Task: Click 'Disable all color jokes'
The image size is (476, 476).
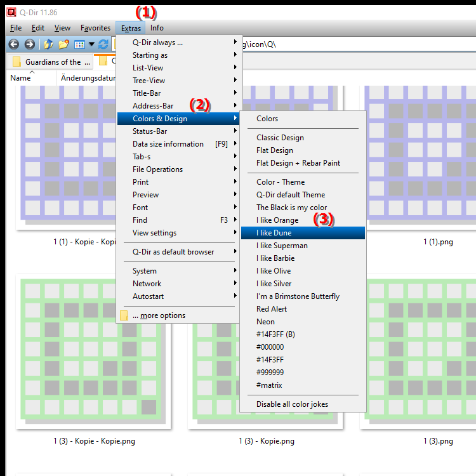Action: [292, 404]
